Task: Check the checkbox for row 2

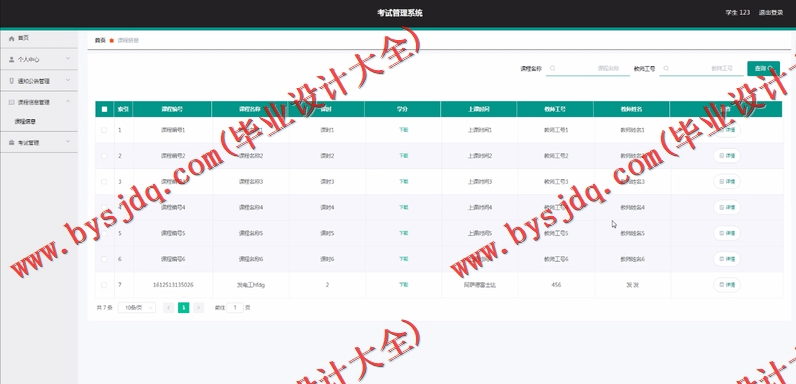Action: coord(104,156)
